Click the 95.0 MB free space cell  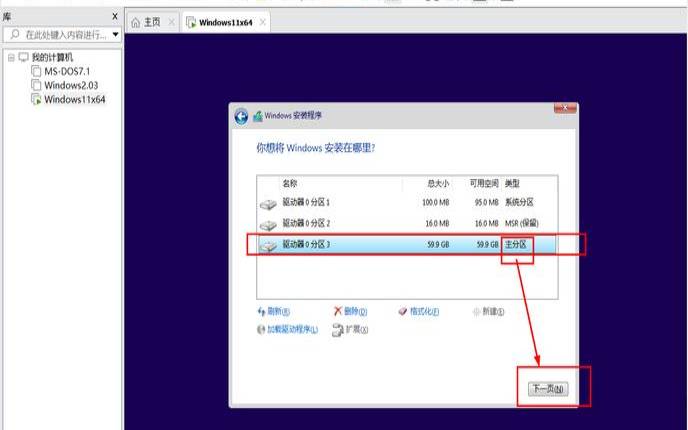pyautogui.click(x=487, y=203)
